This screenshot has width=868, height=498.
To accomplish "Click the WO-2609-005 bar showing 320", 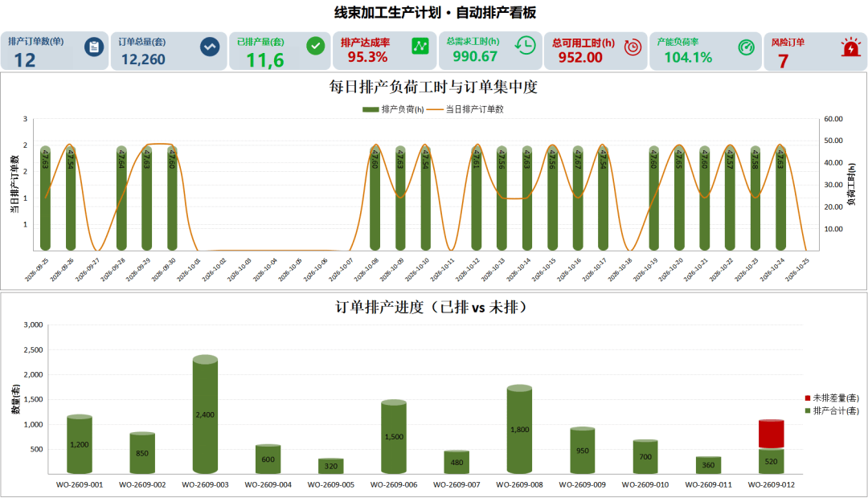I will [331, 466].
